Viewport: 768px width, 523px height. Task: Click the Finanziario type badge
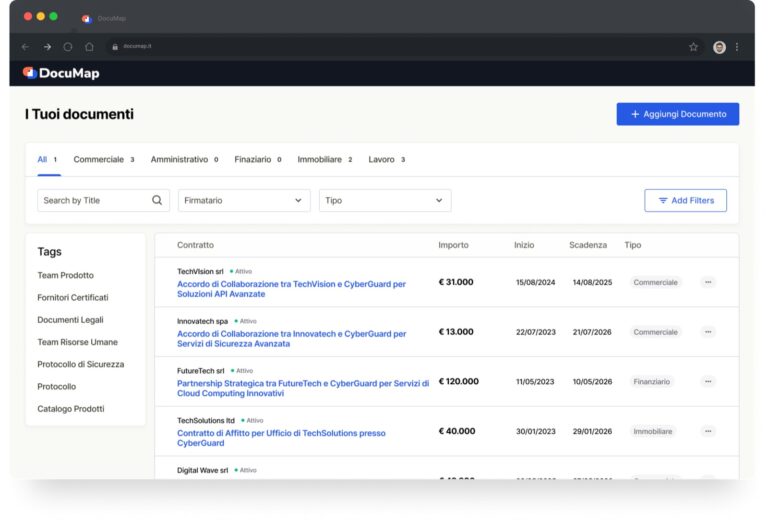pyautogui.click(x=651, y=381)
